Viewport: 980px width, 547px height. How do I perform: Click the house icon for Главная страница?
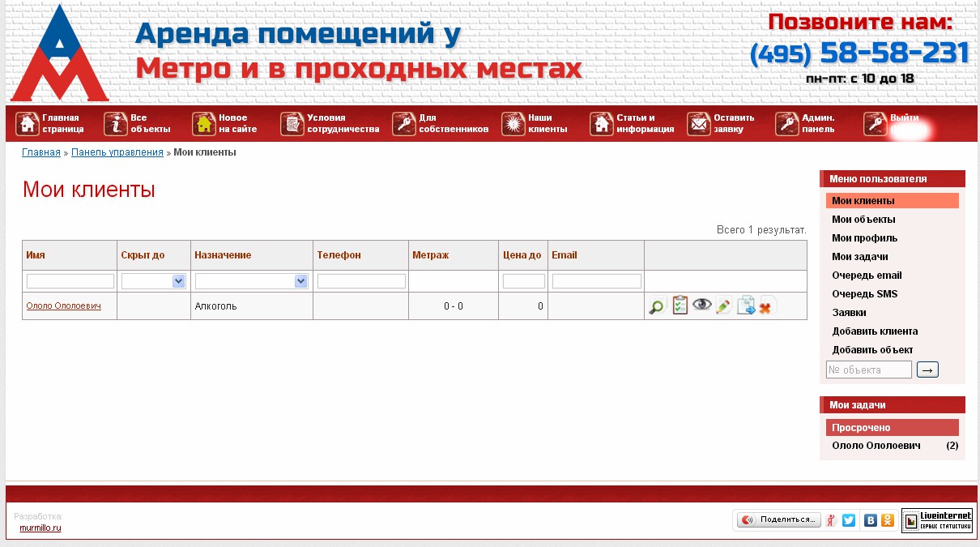28,124
